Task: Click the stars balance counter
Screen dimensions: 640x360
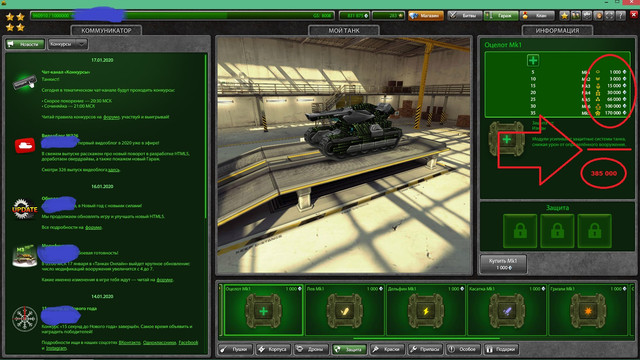Action: [388, 16]
